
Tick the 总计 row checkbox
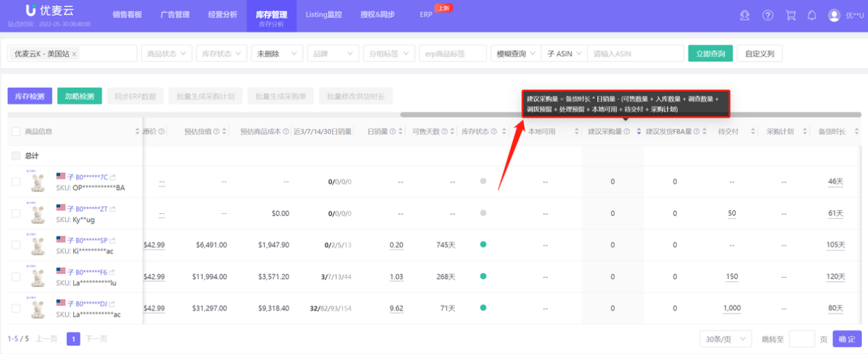[16, 156]
